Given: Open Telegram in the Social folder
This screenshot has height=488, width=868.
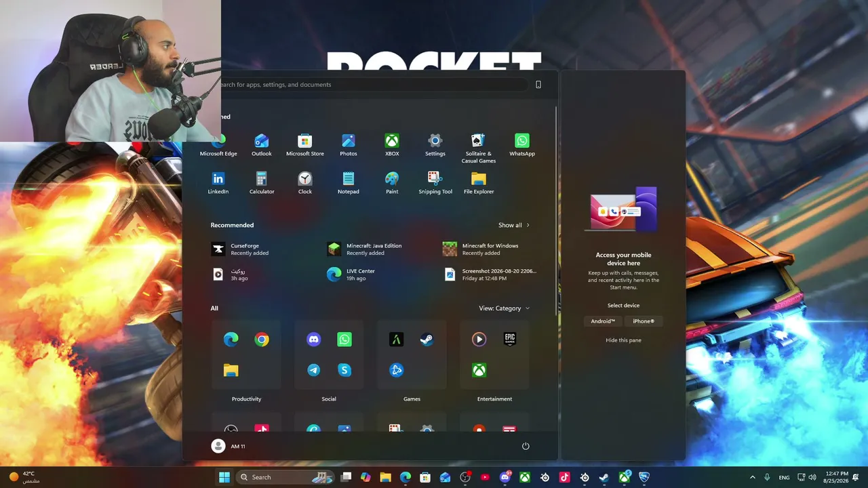Looking at the screenshot, I should [313, 370].
